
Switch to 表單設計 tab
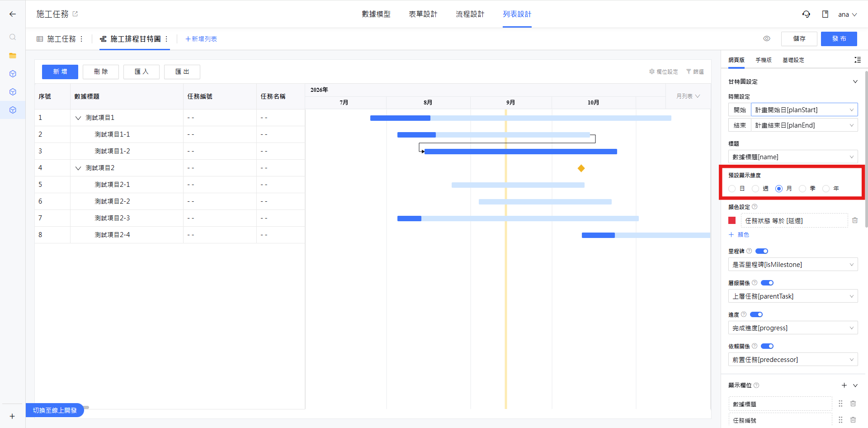(x=423, y=14)
